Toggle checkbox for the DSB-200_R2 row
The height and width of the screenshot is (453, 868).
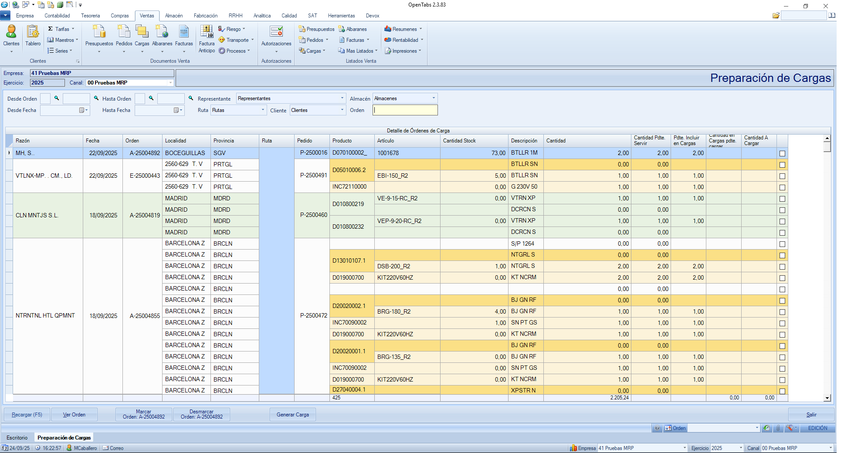pos(782,267)
